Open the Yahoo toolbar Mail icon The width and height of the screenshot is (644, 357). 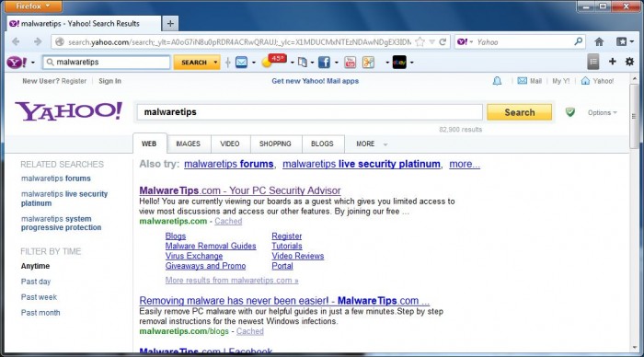click(241, 63)
